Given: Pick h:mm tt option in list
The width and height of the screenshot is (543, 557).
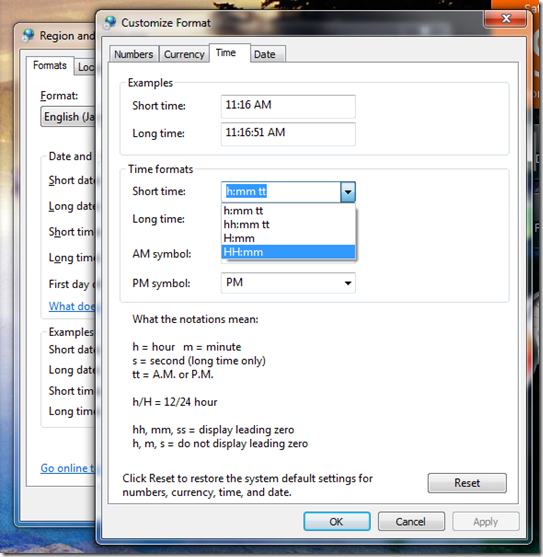Looking at the screenshot, I should (288, 211).
